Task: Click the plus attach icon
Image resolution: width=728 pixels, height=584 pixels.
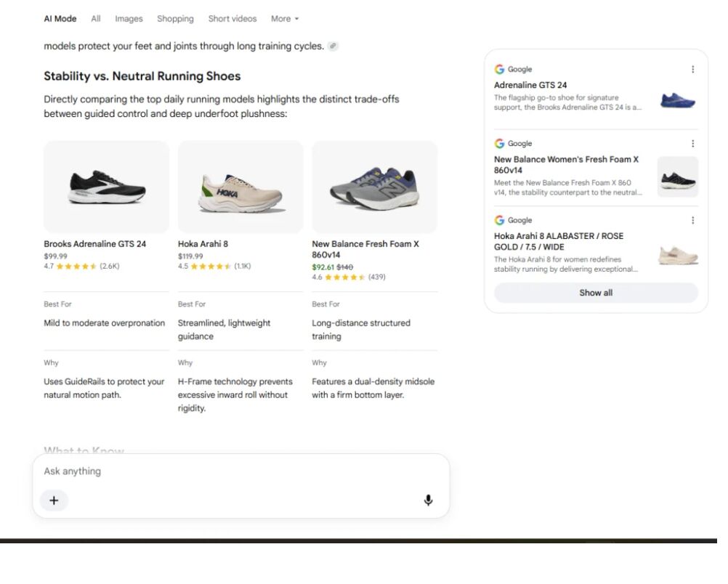Action: (x=54, y=500)
